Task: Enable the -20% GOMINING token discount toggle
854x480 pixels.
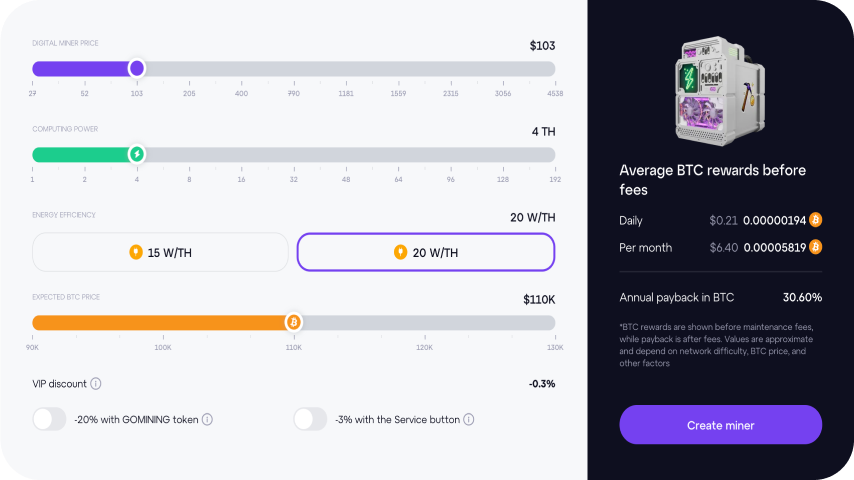Action: point(49,420)
